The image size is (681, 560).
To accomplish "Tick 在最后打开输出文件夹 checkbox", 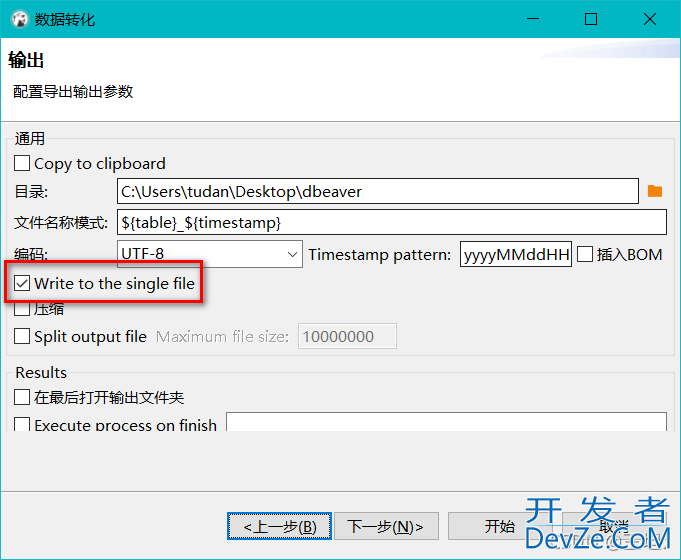I will click(x=22, y=397).
